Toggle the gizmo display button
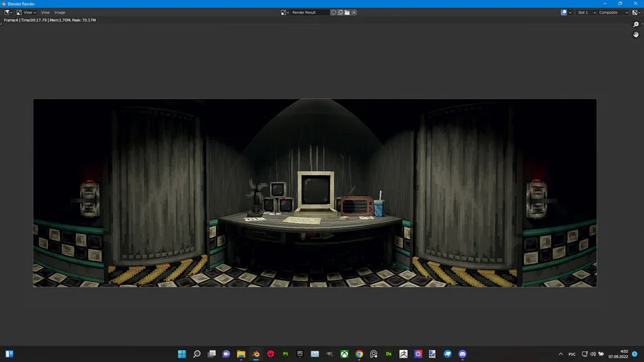 (564, 12)
